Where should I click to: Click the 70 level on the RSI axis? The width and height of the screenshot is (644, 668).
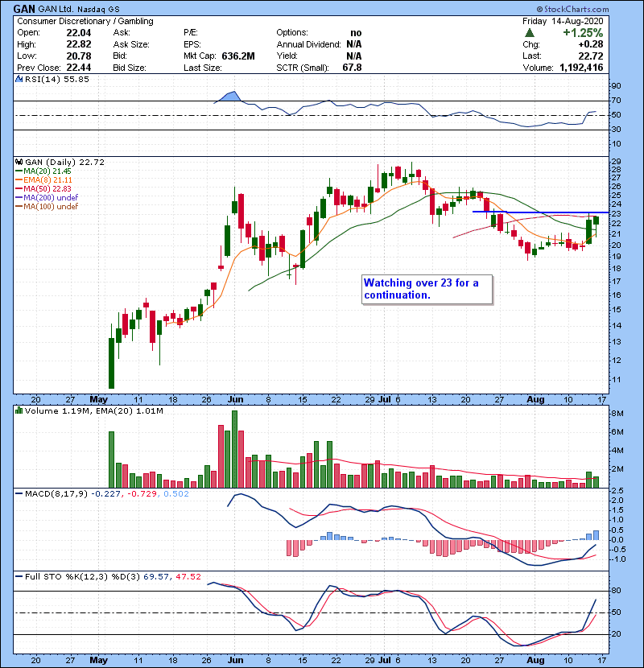(617, 101)
